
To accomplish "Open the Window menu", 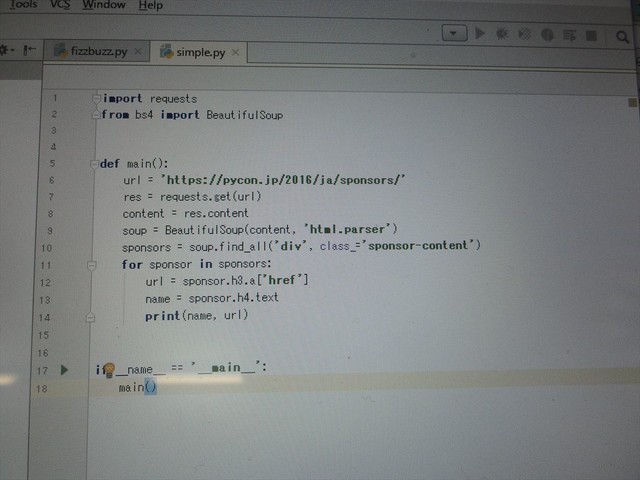I will (104, 5).
